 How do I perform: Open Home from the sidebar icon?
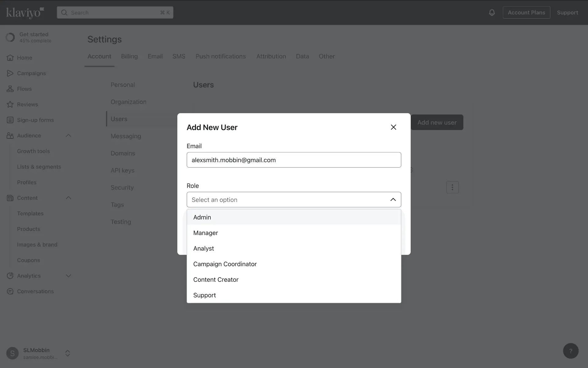coord(10,58)
